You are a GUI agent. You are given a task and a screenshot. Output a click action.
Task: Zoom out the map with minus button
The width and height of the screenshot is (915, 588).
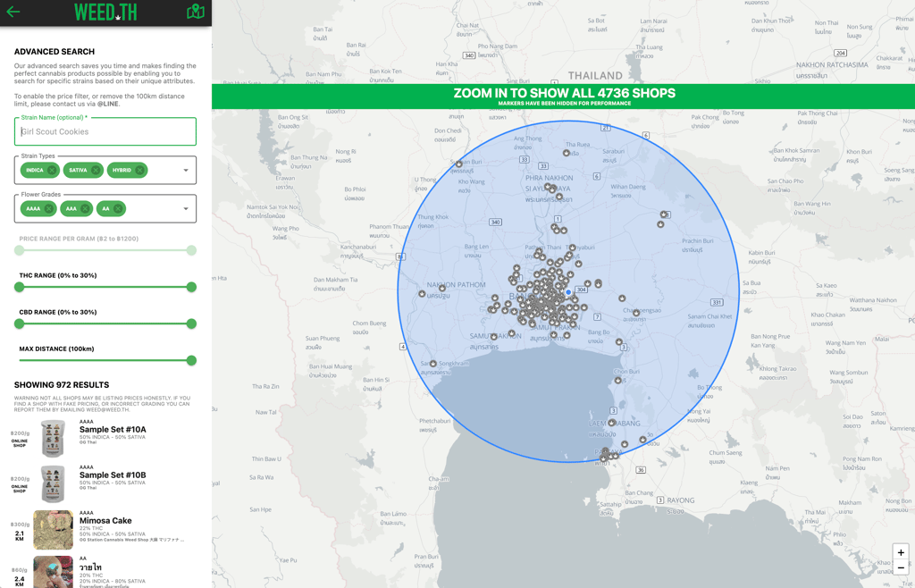(x=901, y=567)
